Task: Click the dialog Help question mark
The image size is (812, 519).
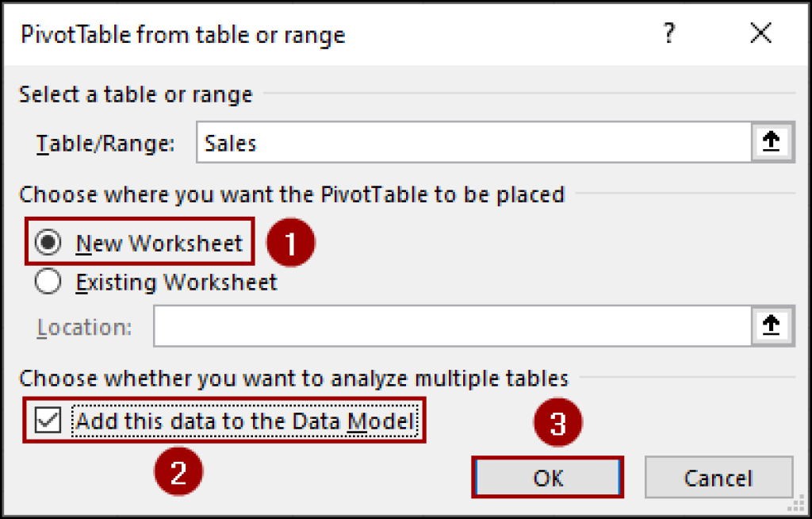Action: coord(668,33)
